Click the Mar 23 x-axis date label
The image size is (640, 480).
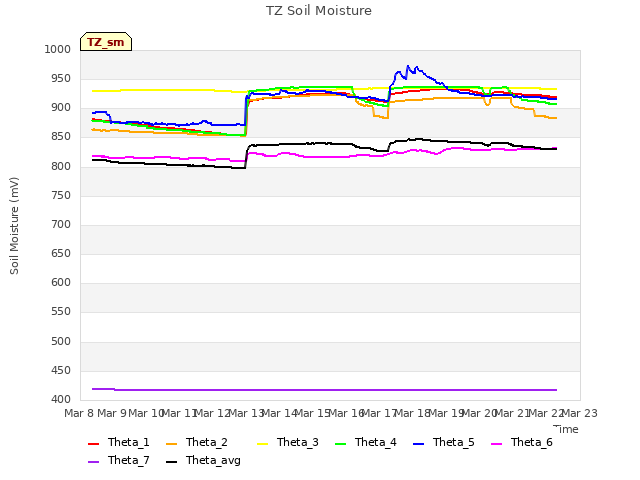pos(580,413)
